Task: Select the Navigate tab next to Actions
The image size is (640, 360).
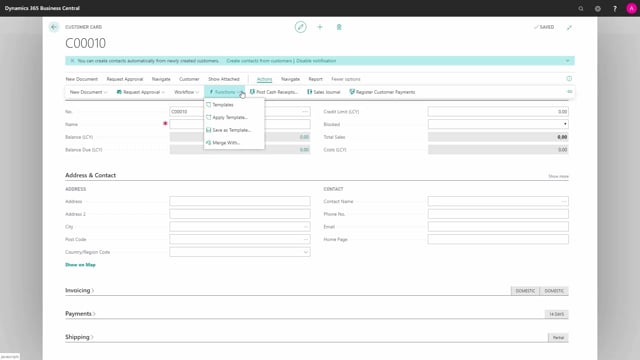Action: [x=291, y=79]
